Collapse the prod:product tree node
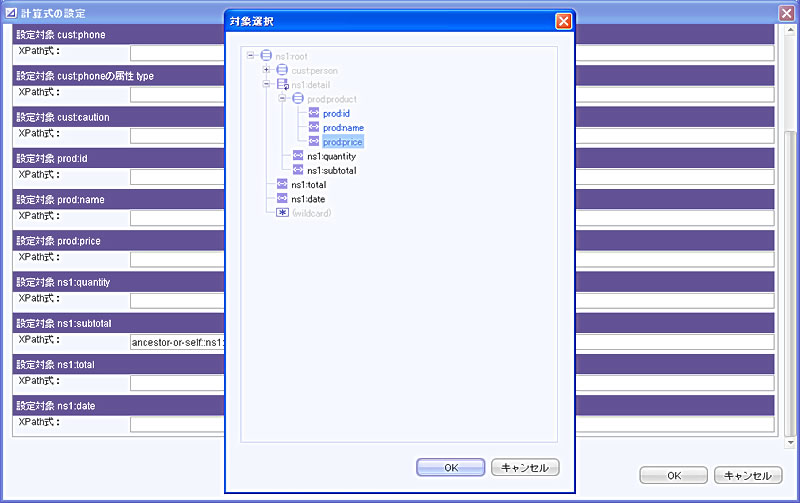The width and height of the screenshot is (800, 503). [x=282, y=98]
